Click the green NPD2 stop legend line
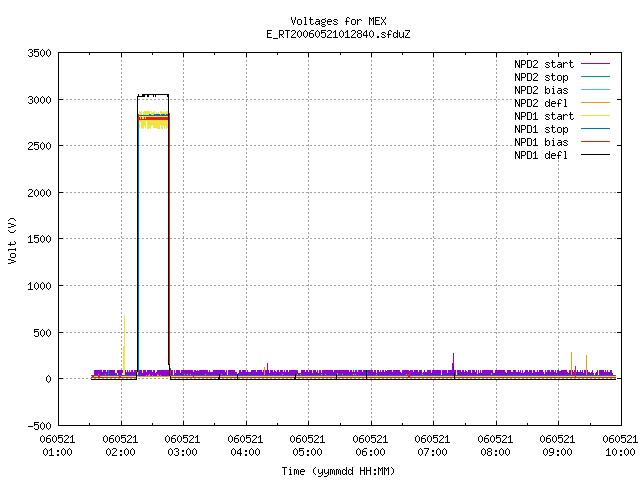Screen dimensions: 640x480 point(596,76)
